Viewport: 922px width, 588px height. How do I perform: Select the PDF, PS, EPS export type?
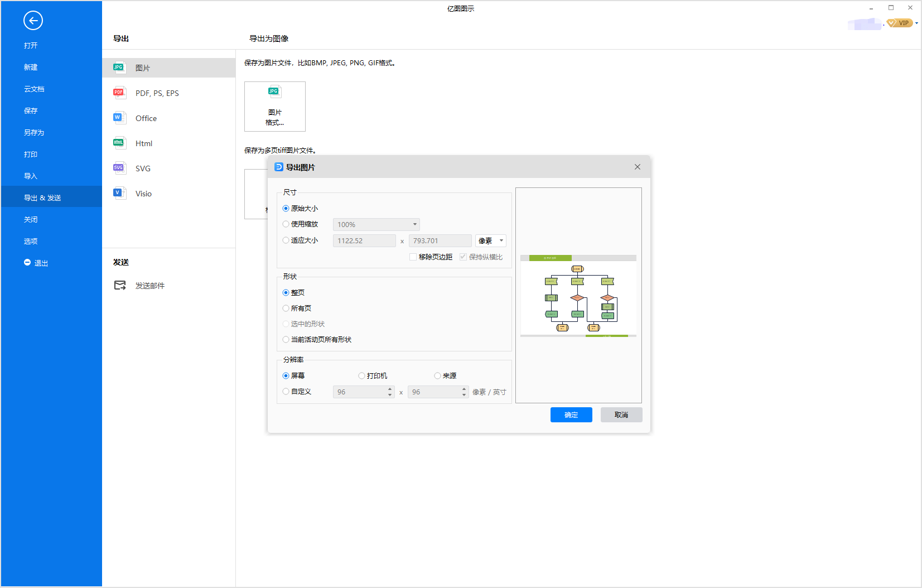point(168,93)
